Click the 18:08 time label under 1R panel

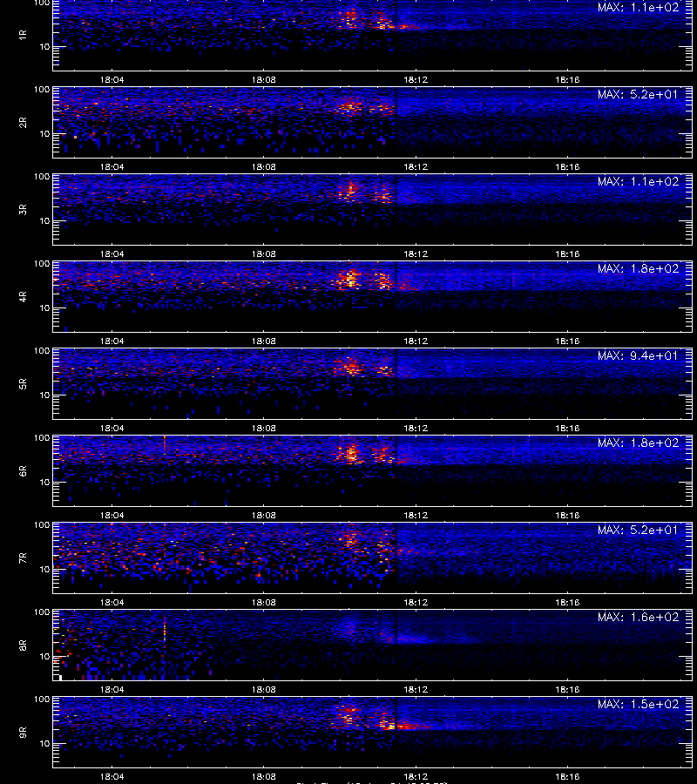(x=263, y=79)
